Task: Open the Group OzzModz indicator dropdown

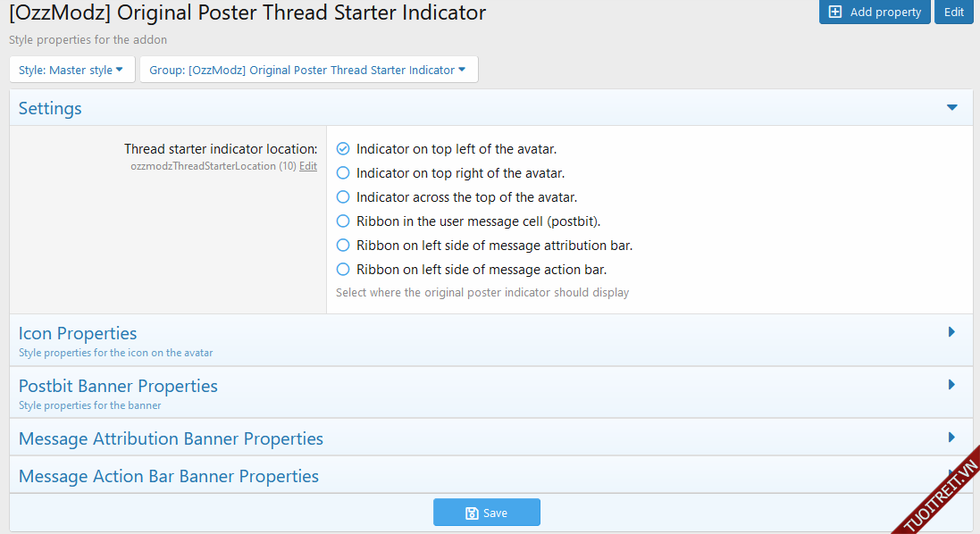Action: click(x=308, y=70)
